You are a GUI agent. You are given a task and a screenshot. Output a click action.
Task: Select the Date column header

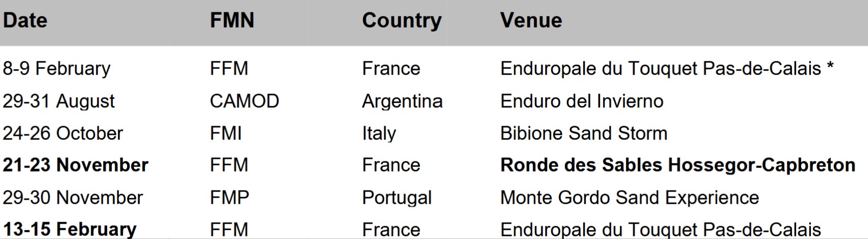25,20
